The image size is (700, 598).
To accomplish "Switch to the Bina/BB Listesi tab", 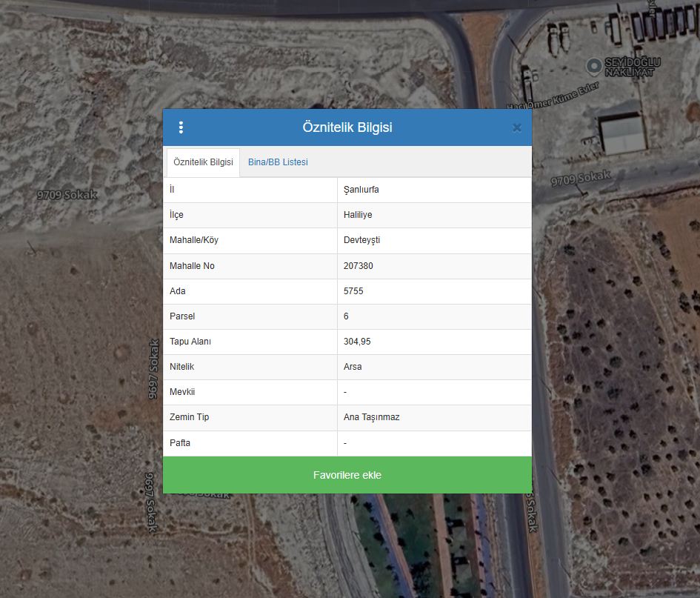I will tap(278, 162).
